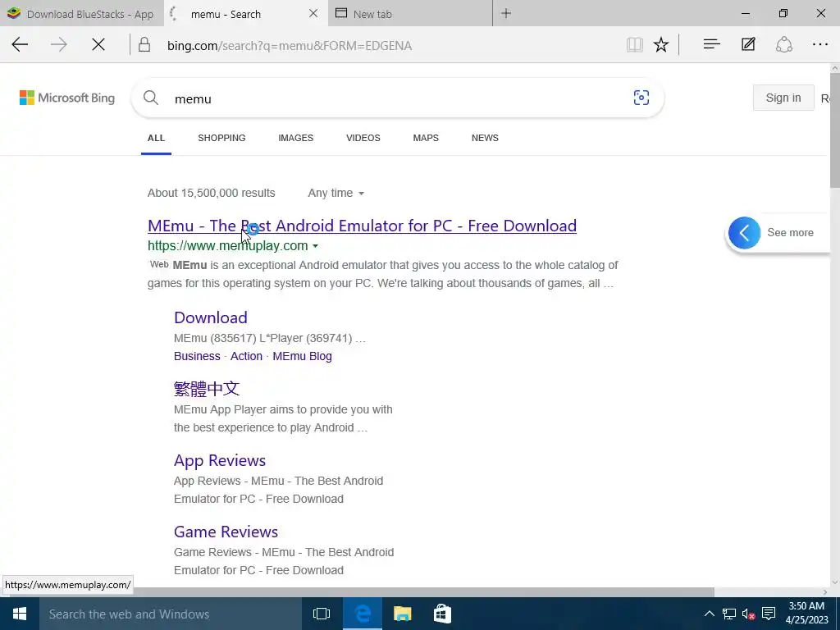Image resolution: width=840 pixels, height=630 pixels.
Task: Open the Download sublink
Action: (x=211, y=317)
